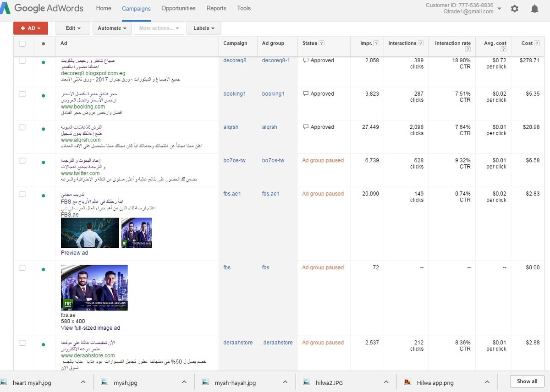Click the Interactions column help icon
Viewport: 550px width, 392px height.
421,44
